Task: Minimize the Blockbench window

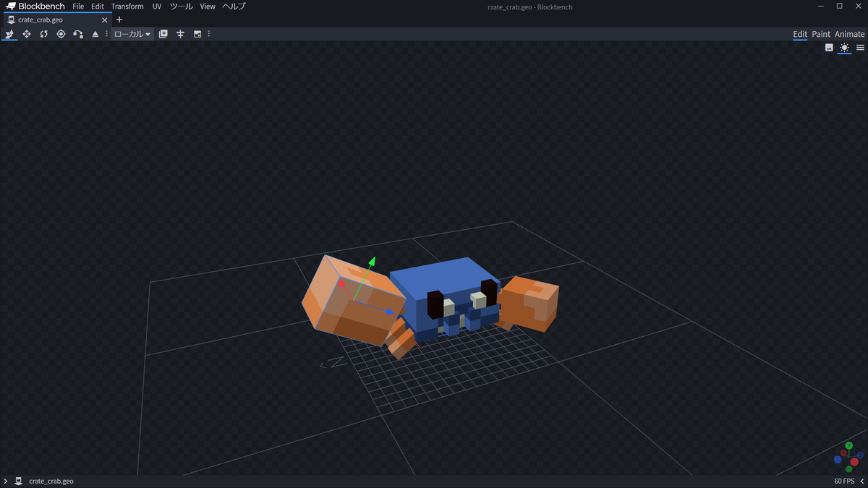Action: [x=820, y=7]
